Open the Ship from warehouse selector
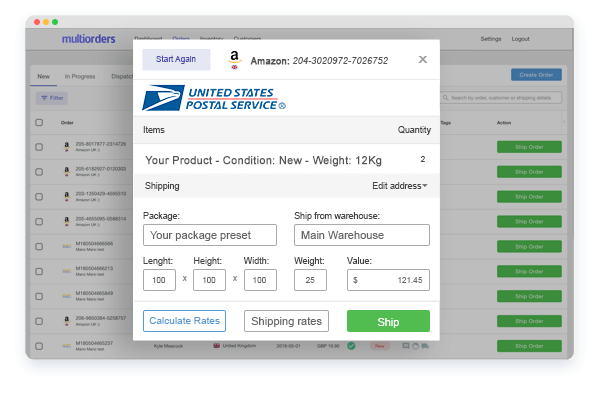The image size is (600, 398). [362, 235]
